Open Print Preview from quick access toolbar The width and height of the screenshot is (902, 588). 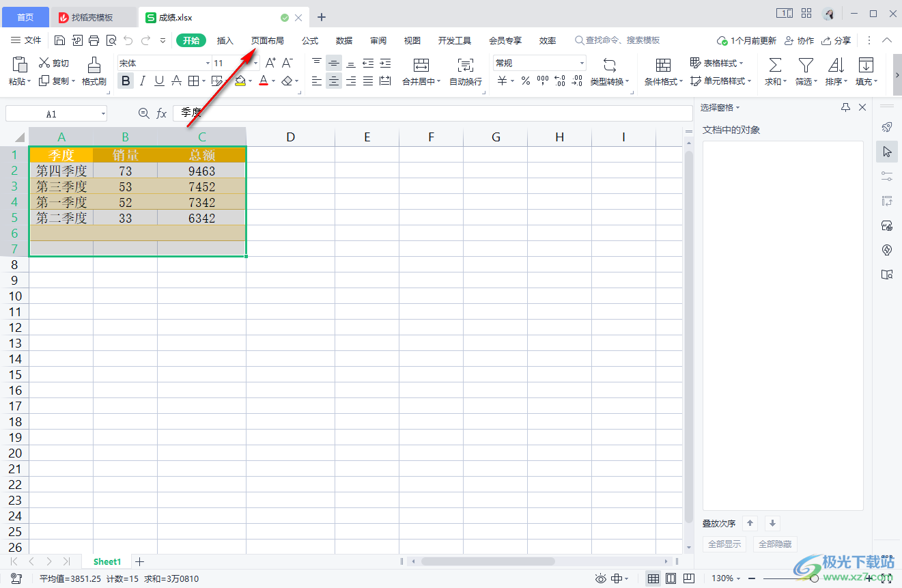[111, 40]
